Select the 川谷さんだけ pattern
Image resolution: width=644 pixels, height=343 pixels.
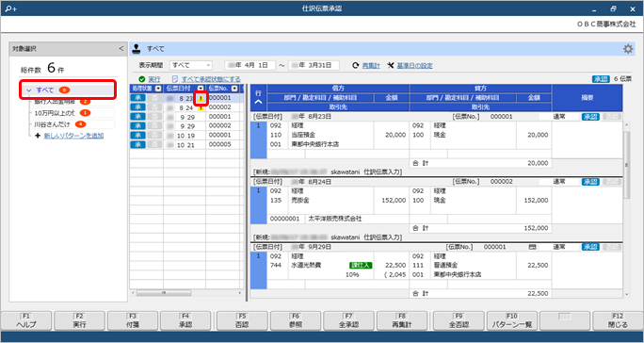pyautogui.click(x=72, y=123)
